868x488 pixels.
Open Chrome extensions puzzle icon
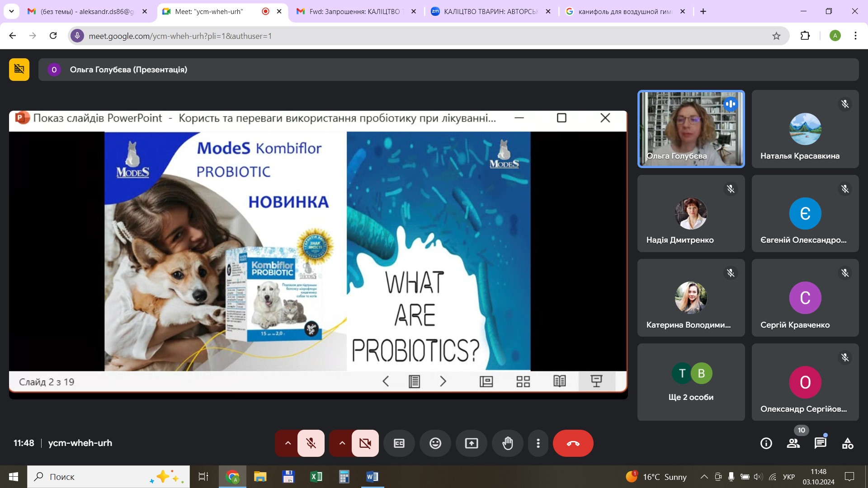tap(805, 36)
